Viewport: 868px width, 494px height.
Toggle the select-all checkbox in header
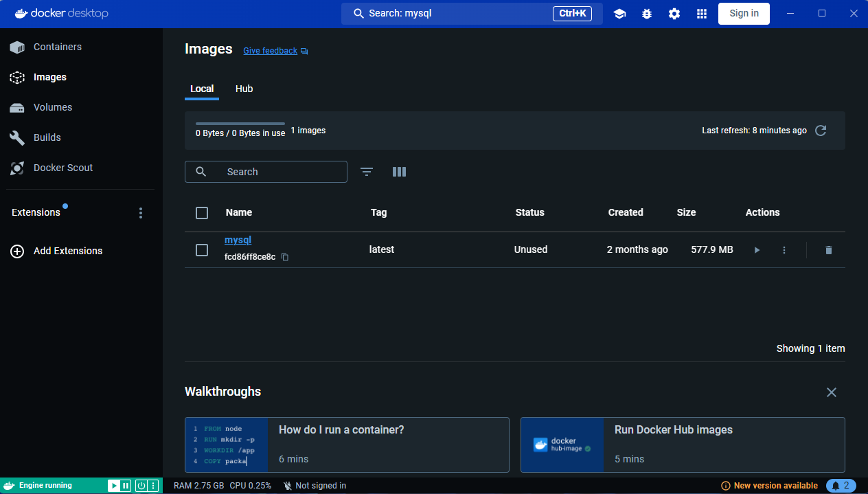point(202,213)
